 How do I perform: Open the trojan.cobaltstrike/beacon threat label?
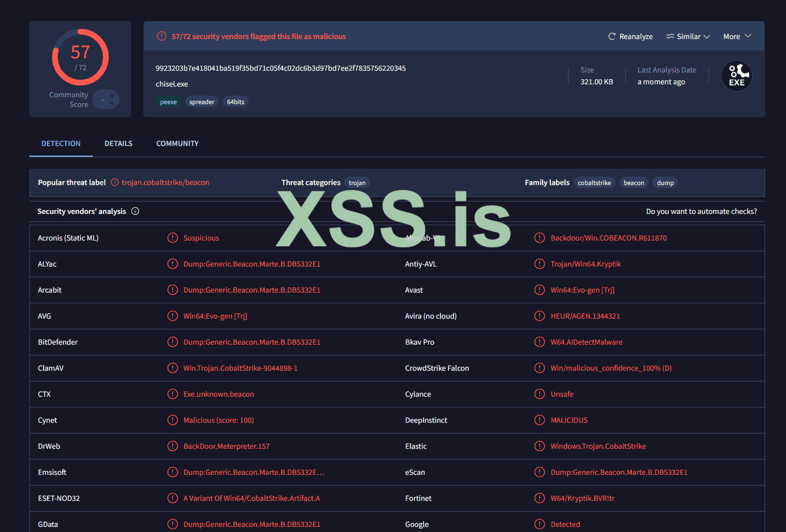coord(165,182)
